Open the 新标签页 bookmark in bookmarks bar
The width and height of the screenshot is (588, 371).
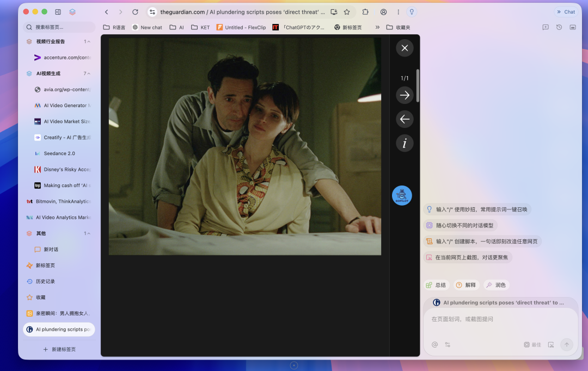pos(348,27)
